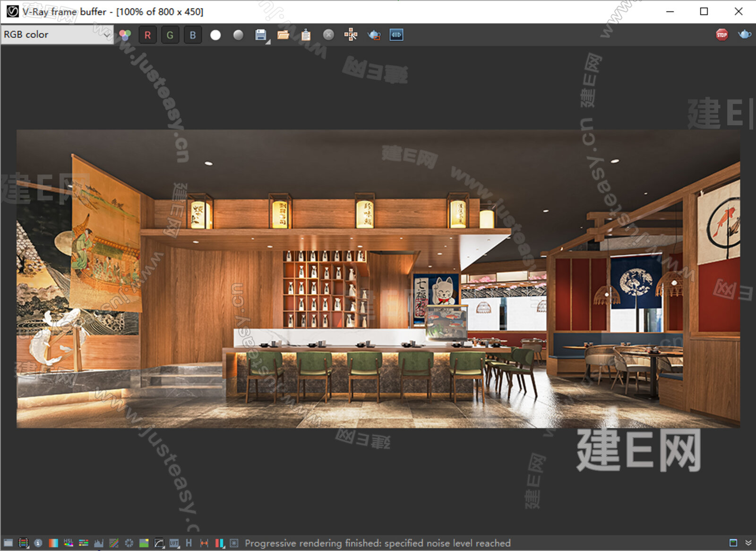This screenshot has width=756, height=551.
Task: Expand the status bar double chevron
Action: click(x=748, y=543)
